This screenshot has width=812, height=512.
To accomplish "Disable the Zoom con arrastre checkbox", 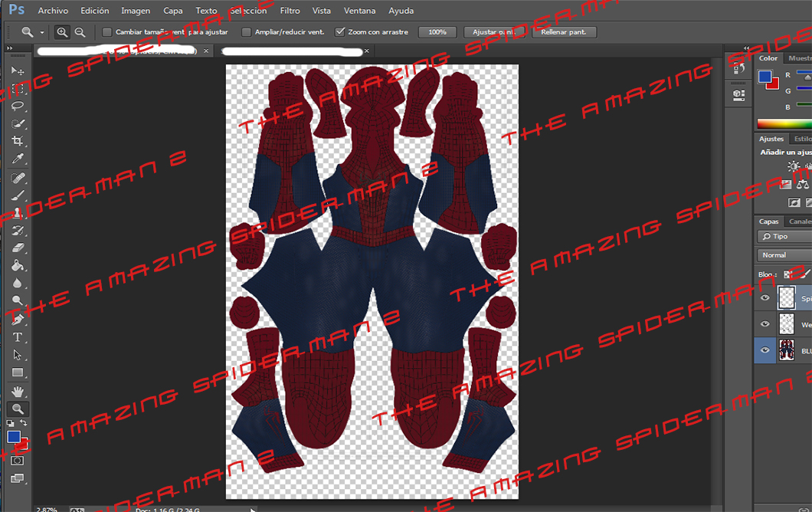I will tap(340, 32).
